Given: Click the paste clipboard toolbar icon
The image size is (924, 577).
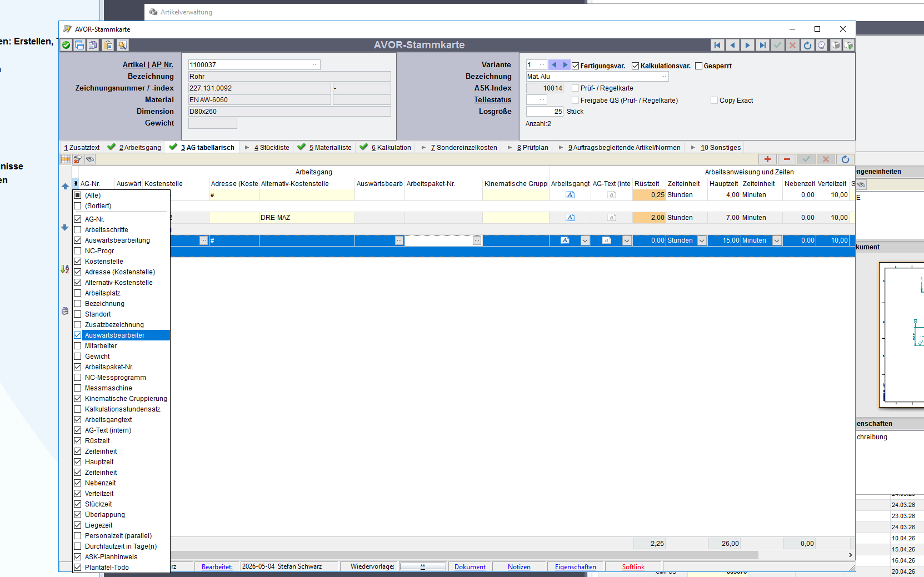Looking at the screenshot, I should pyautogui.click(x=108, y=45).
